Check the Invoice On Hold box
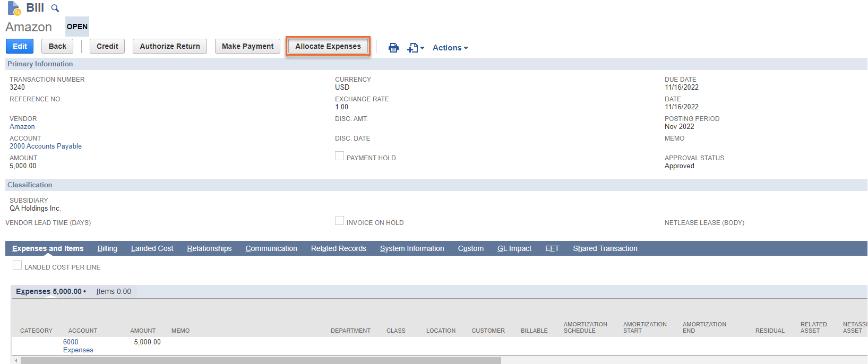Viewport: 868px width, 364px height. pyautogui.click(x=339, y=221)
